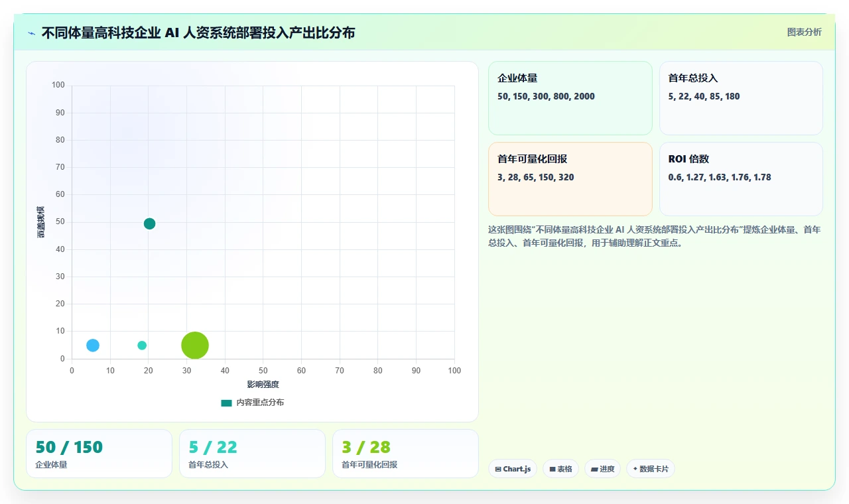849x504 pixels.
Task: Toggle the 内容重点分布 legend swatch
Action: click(226, 403)
